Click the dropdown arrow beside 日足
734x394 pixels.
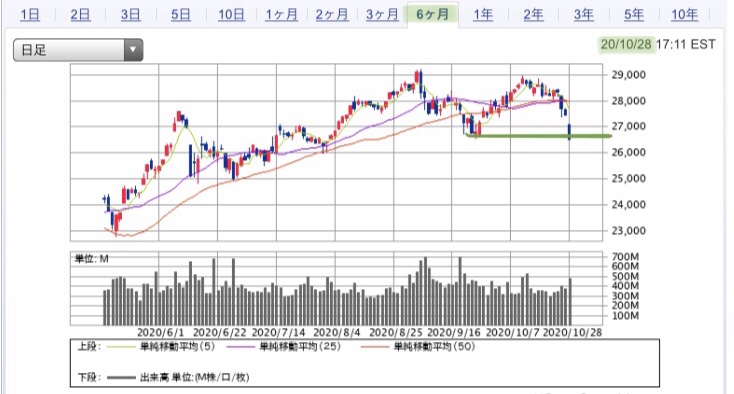click(133, 50)
